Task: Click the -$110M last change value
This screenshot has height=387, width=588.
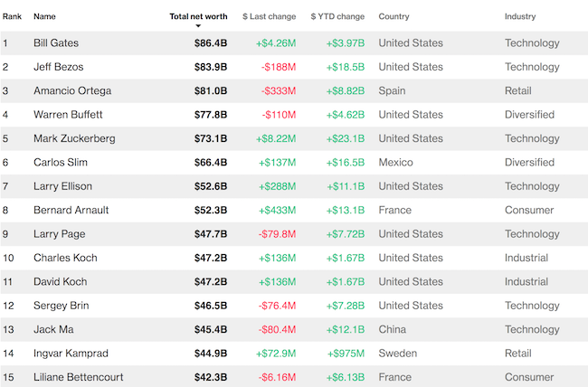Action: coord(279,115)
